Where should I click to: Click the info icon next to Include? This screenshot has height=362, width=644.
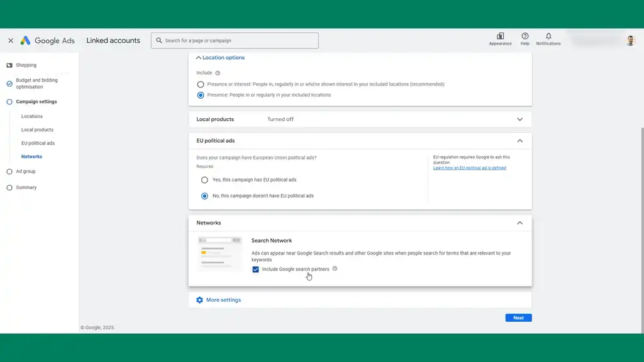219,72
